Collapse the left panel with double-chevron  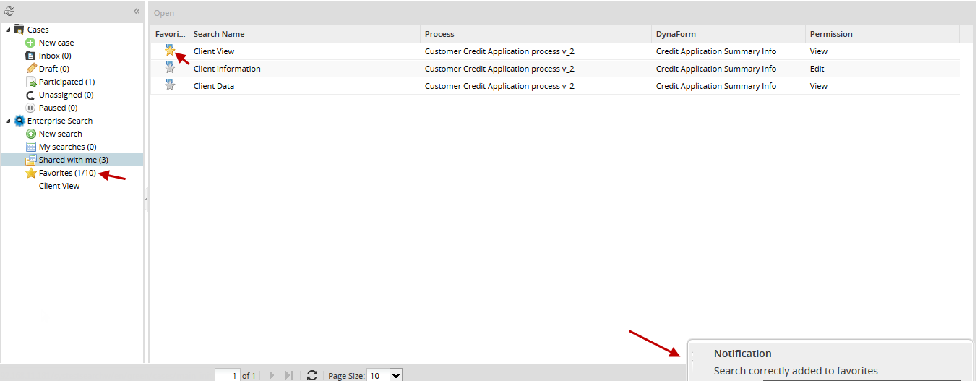137,12
